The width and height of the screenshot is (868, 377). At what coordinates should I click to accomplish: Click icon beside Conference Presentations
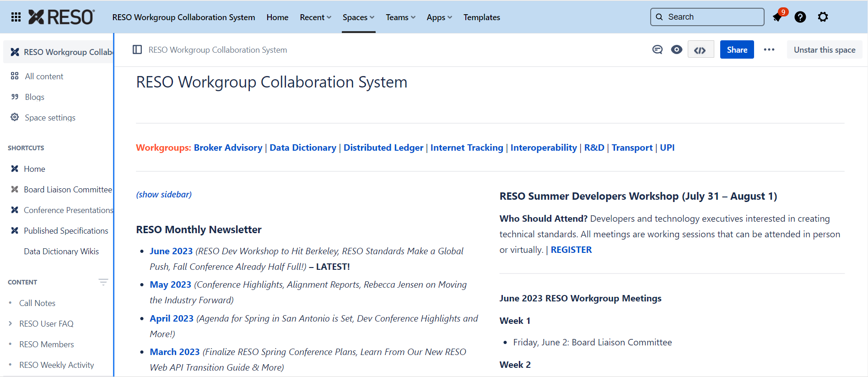point(15,210)
